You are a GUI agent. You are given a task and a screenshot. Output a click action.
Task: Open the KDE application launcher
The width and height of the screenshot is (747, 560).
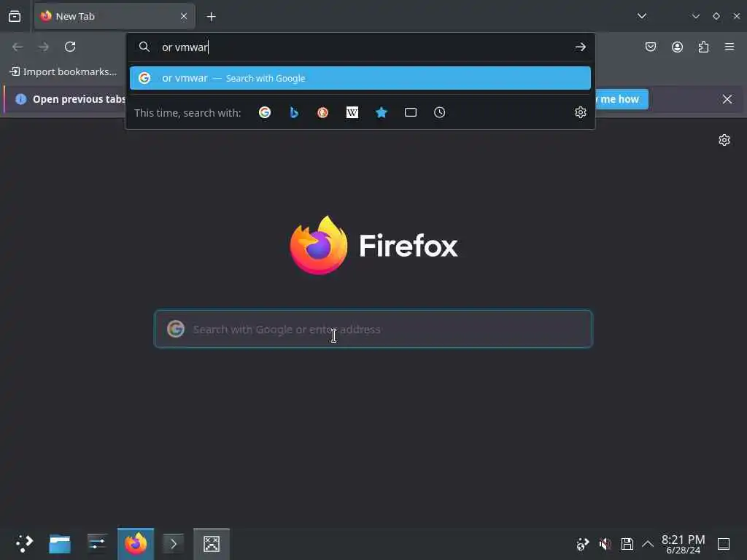coord(24,543)
